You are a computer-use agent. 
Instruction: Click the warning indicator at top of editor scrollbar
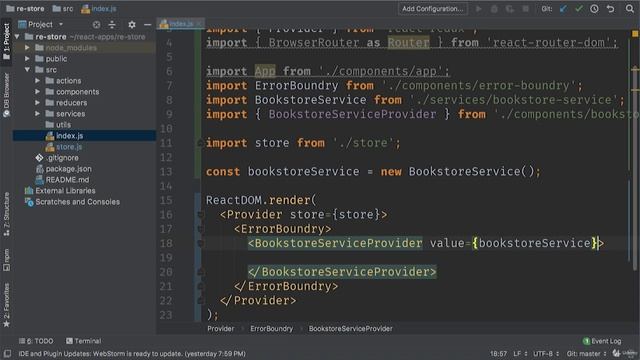tap(635, 33)
